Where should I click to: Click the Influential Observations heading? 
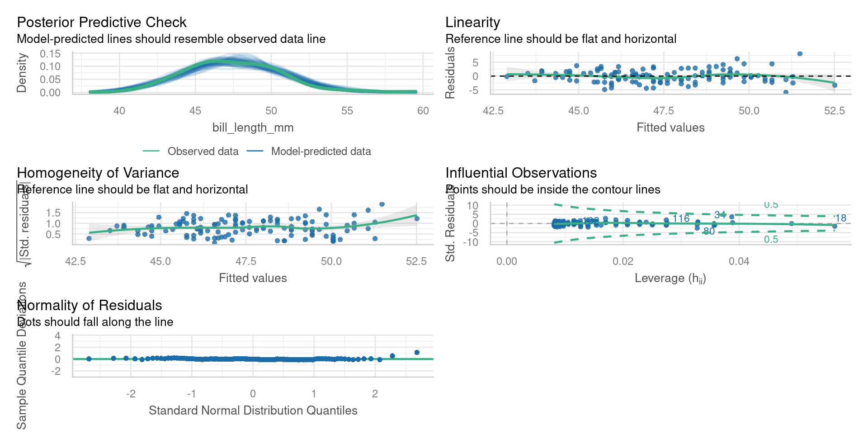521,173
